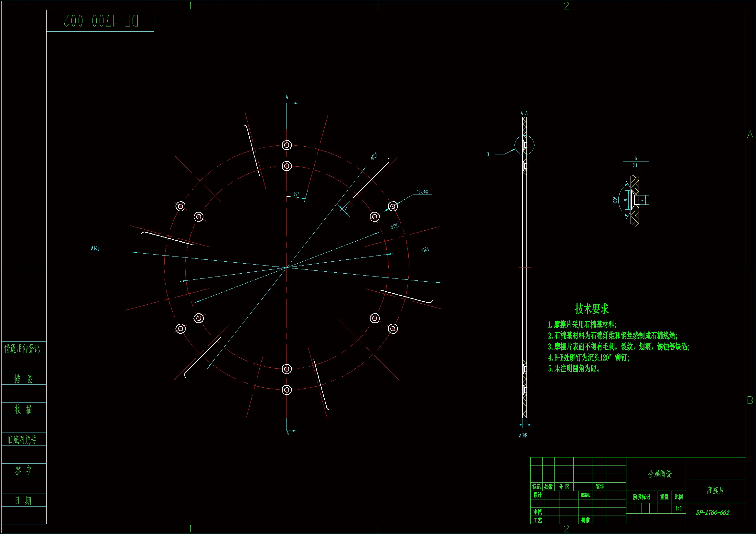Image resolution: width=756 pixels, height=534 pixels.
Task: Select the φ175 dimension text
Action: tap(394, 226)
